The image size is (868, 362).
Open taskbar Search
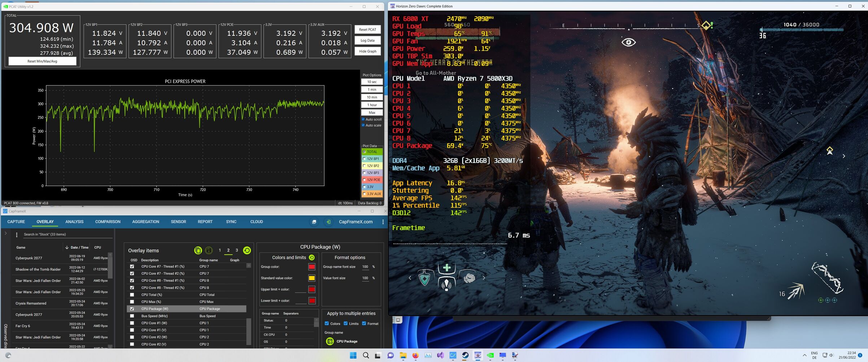[366, 355]
